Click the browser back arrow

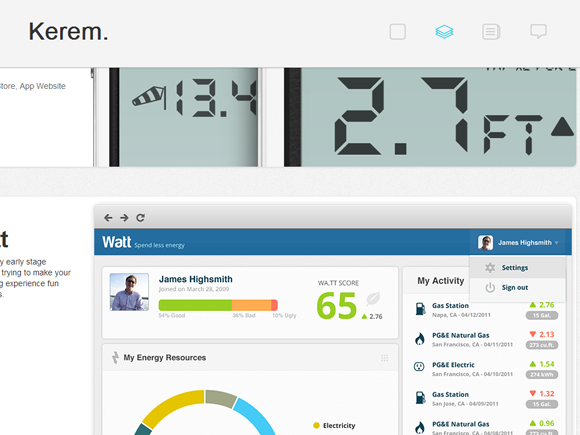[108, 218]
